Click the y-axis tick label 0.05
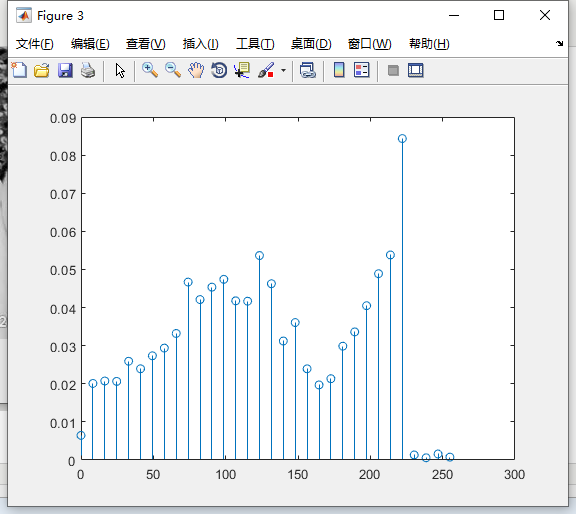The width and height of the screenshot is (576, 514). (63, 270)
